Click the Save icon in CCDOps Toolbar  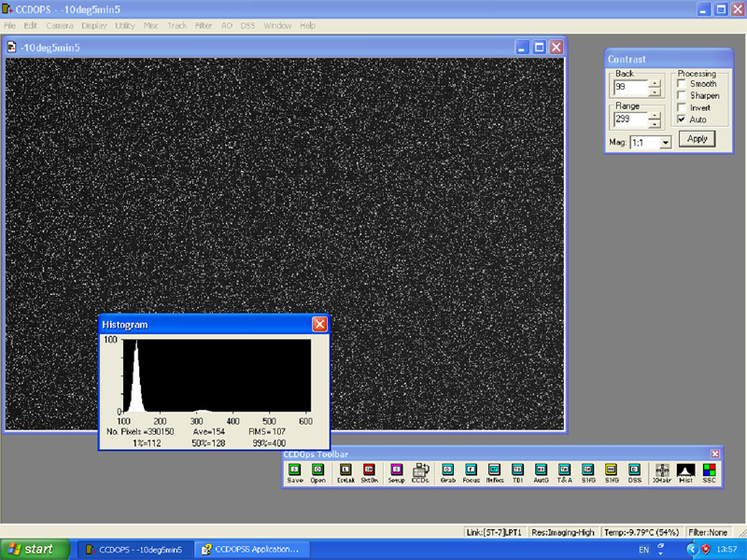[x=295, y=471]
